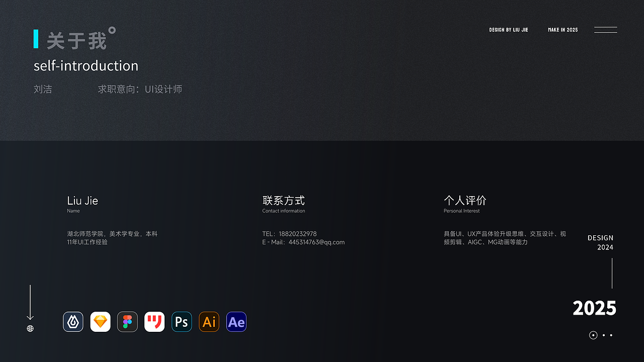
Task: Click the DESIGN BY LIU JIE label
Action: tap(508, 30)
